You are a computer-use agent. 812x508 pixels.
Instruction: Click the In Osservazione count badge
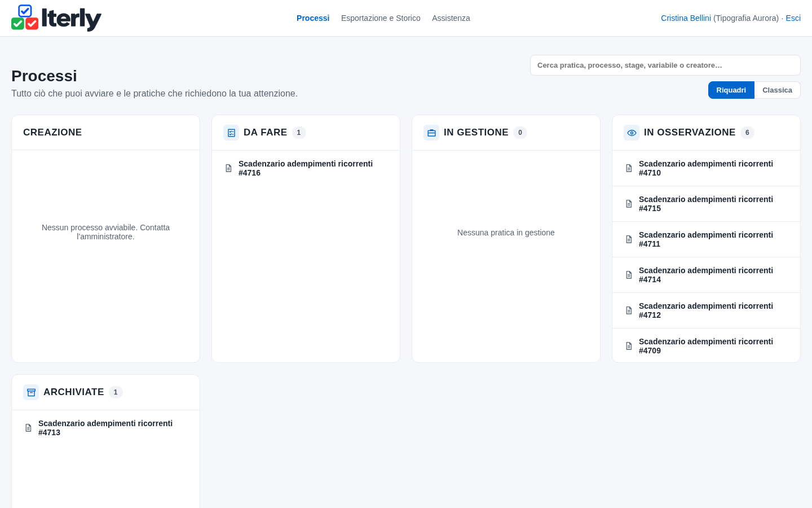pyautogui.click(x=747, y=133)
